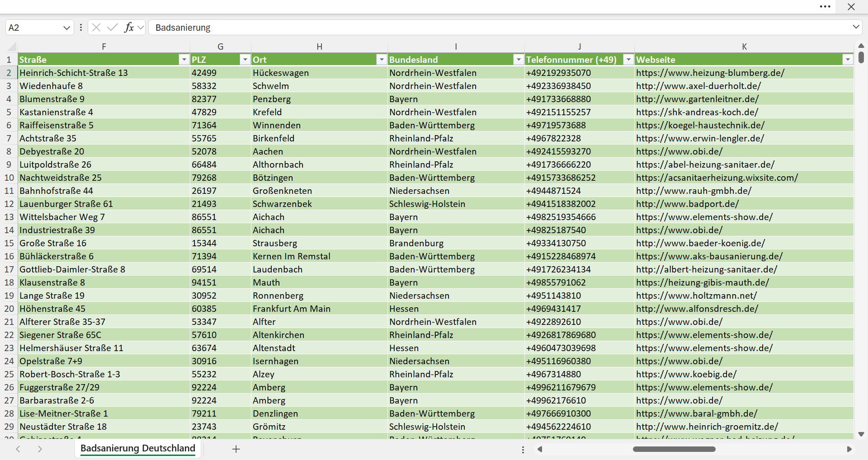
Task: Click the formula bar containing Badsanierung
Action: 500,28
